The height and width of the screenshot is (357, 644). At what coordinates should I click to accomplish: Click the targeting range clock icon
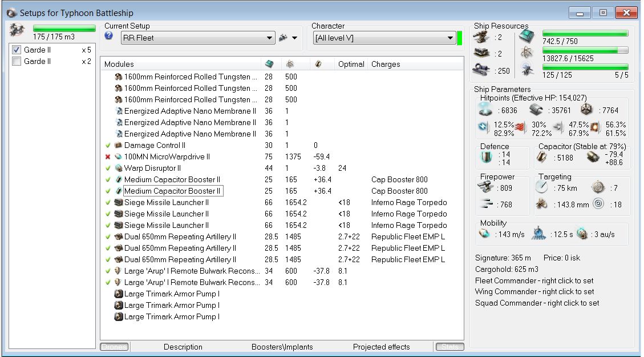tap(542, 187)
